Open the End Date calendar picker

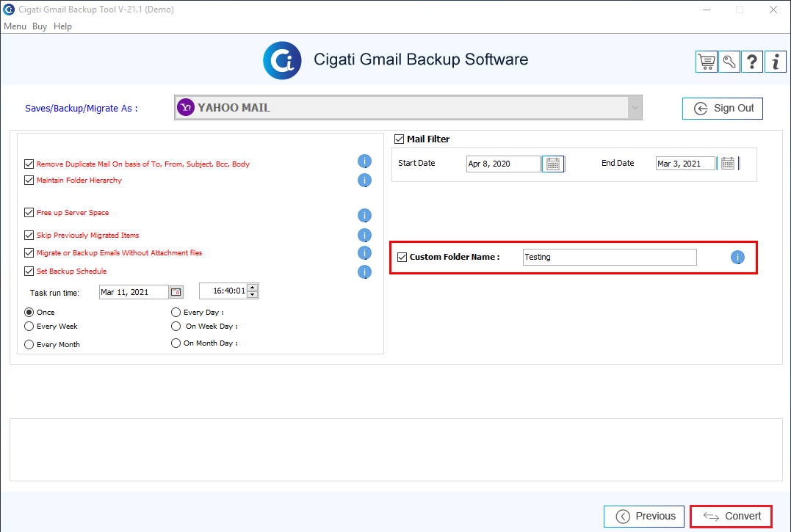727,163
